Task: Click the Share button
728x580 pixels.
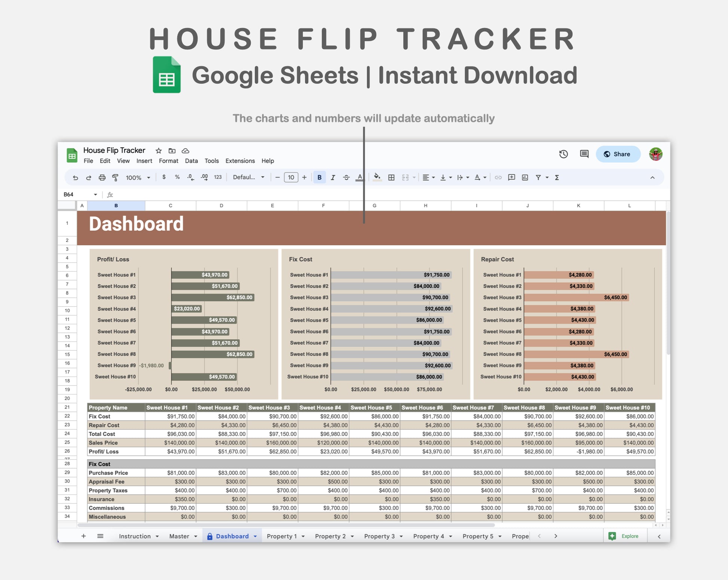Action: pyautogui.click(x=618, y=154)
